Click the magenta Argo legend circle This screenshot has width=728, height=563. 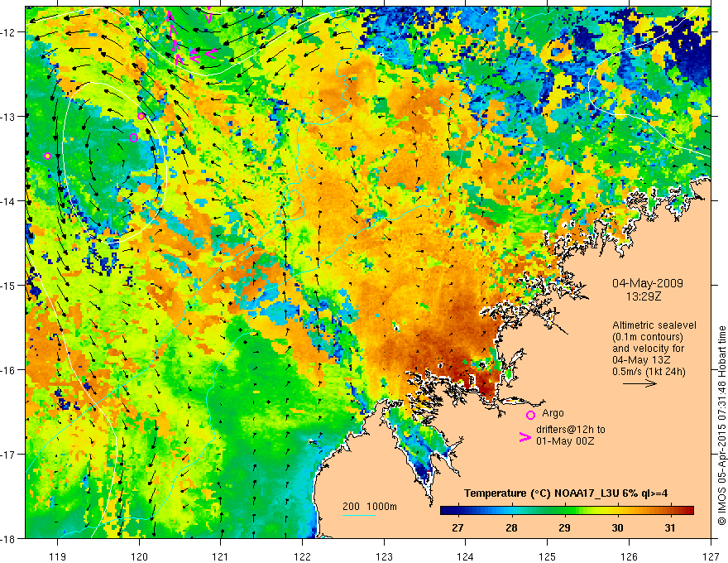click(x=530, y=415)
